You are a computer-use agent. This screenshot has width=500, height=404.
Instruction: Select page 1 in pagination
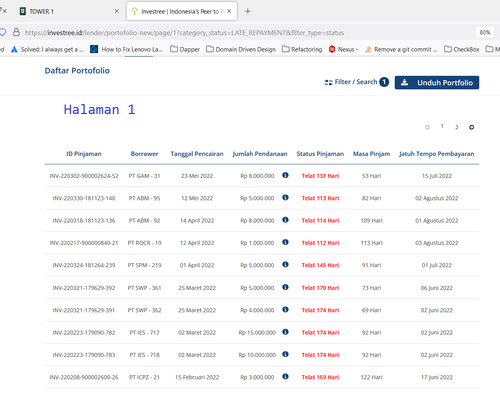(x=442, y=126)
